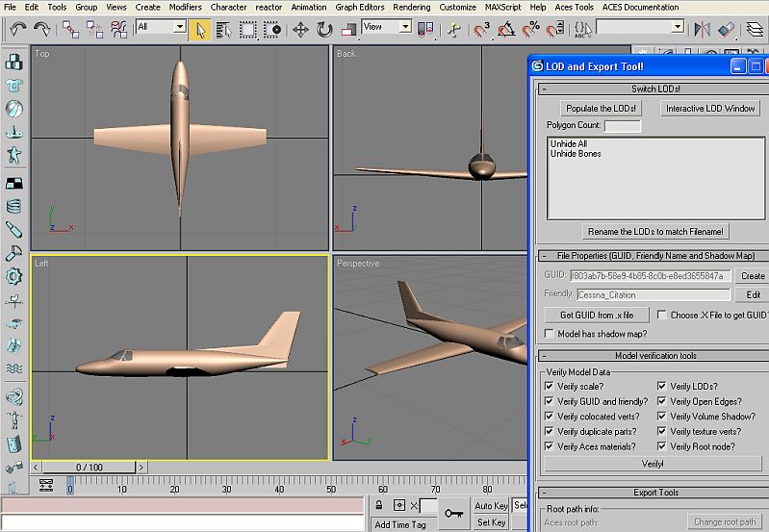
Task: Open the Aces Tools menu
Action: [573, 7]
